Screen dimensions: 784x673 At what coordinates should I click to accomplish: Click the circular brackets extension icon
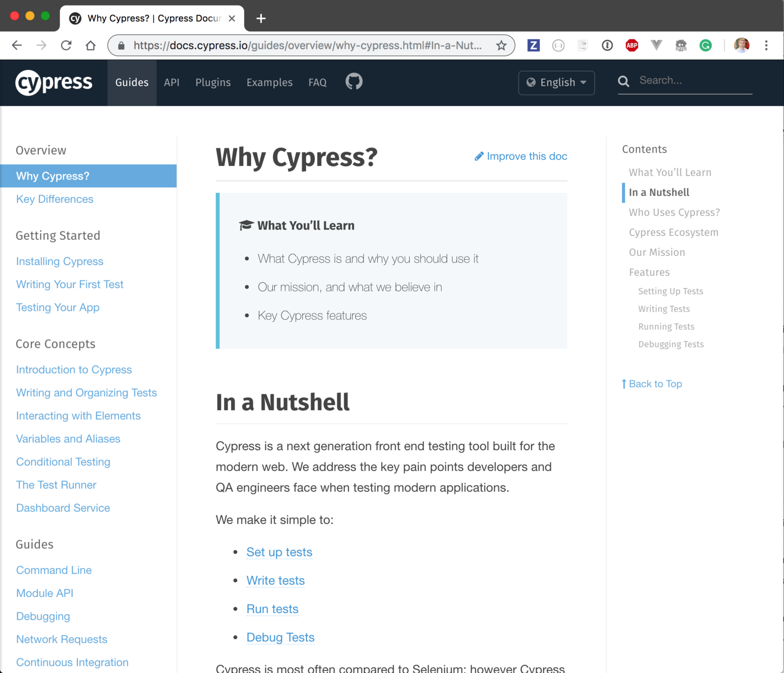pos(558,45)
